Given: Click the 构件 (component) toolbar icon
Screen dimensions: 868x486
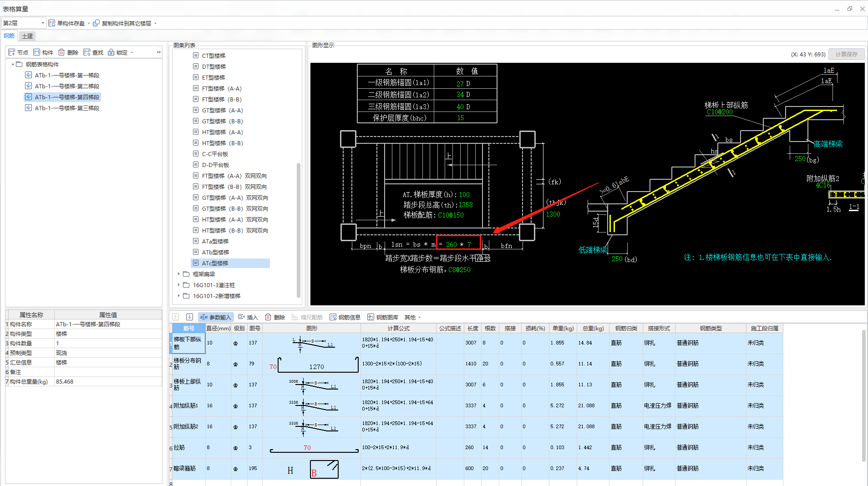Looking at the screenshot, I should pyautogui.click(x=37, y=52).
